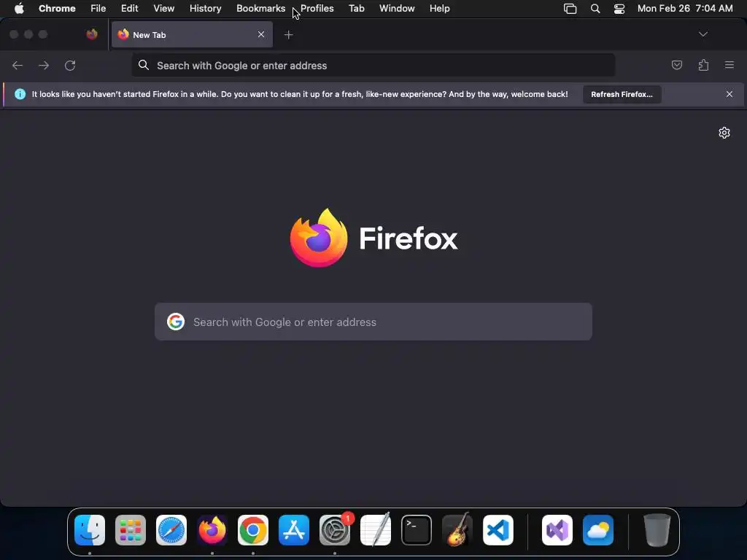
Task: Click the magnifier icon in address bar
Action: click(144, 65)
